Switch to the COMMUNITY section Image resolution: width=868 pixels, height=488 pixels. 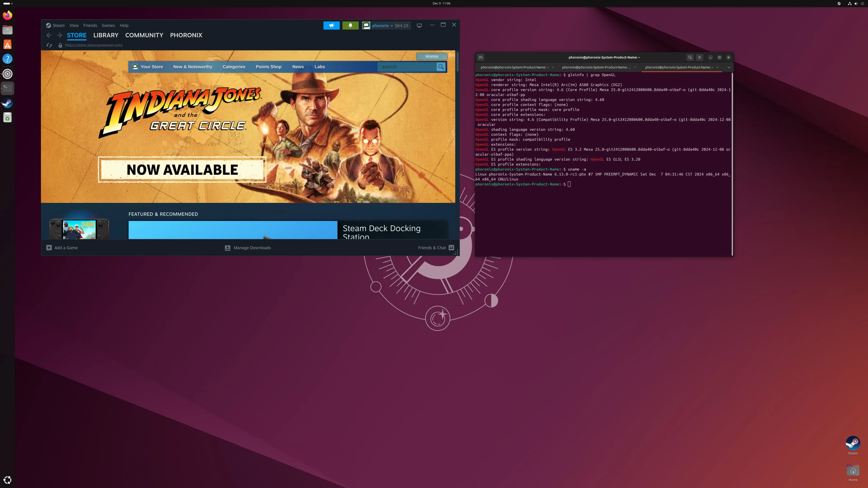click(144, 35)
